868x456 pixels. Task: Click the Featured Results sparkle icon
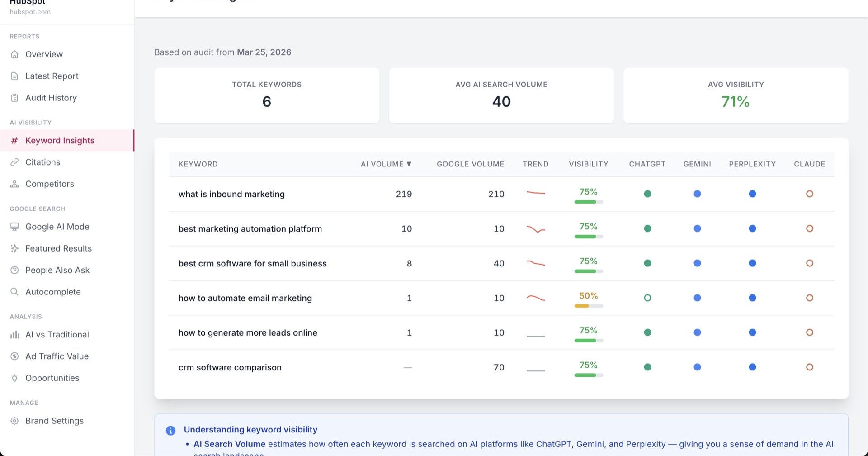(x=14, y=248)
